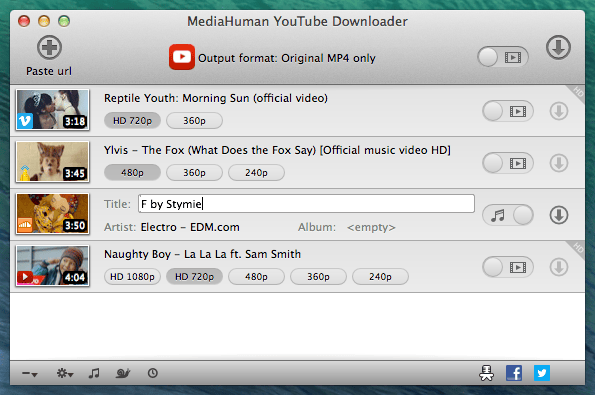Open the settings gear dropdown in bottom bar
Image resolution: width=595 pixels, height=395 pixels.
point(65,373)
